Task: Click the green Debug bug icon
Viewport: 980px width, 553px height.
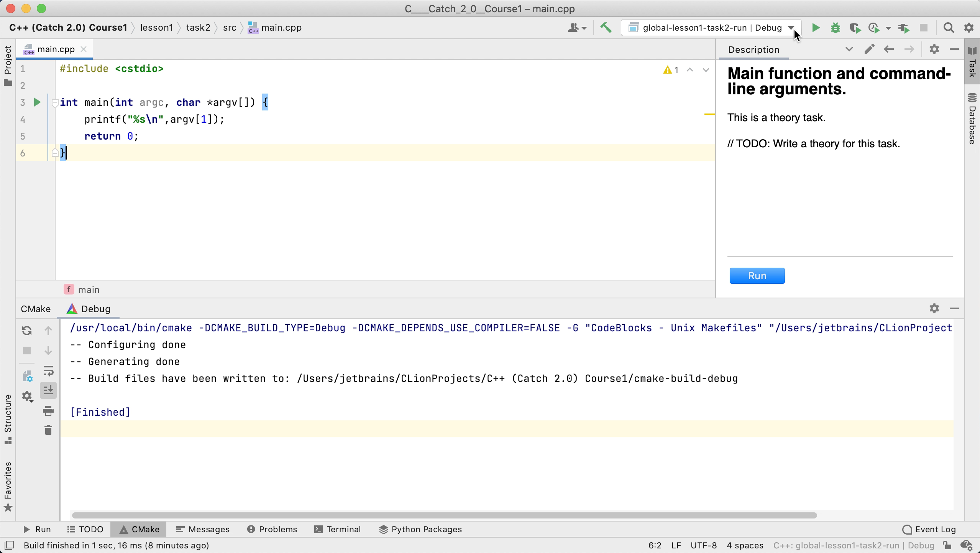Action: (x=835, y=28)
